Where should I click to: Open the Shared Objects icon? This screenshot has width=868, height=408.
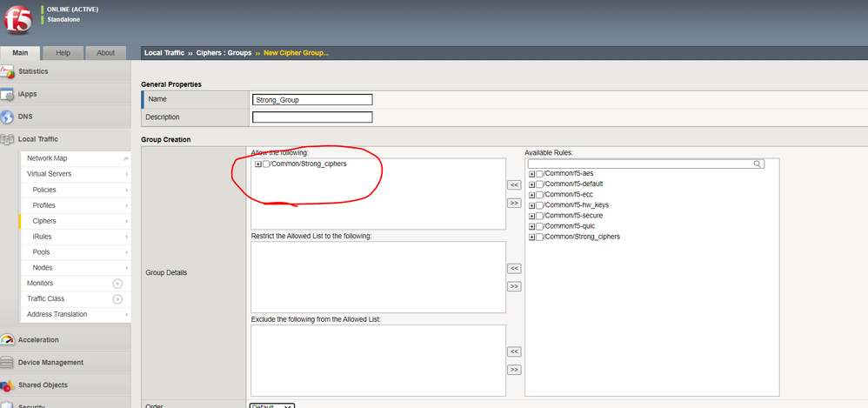(x=7, y=385)
